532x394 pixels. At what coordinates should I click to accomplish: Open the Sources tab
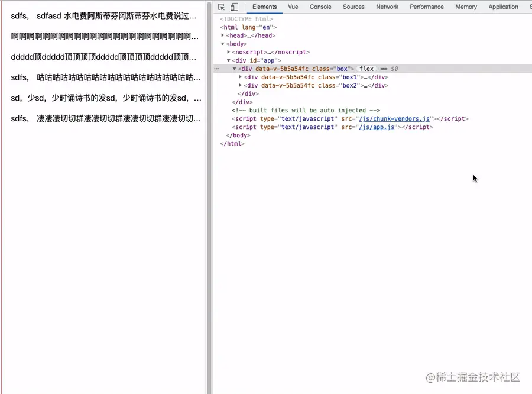click(353, 7)
